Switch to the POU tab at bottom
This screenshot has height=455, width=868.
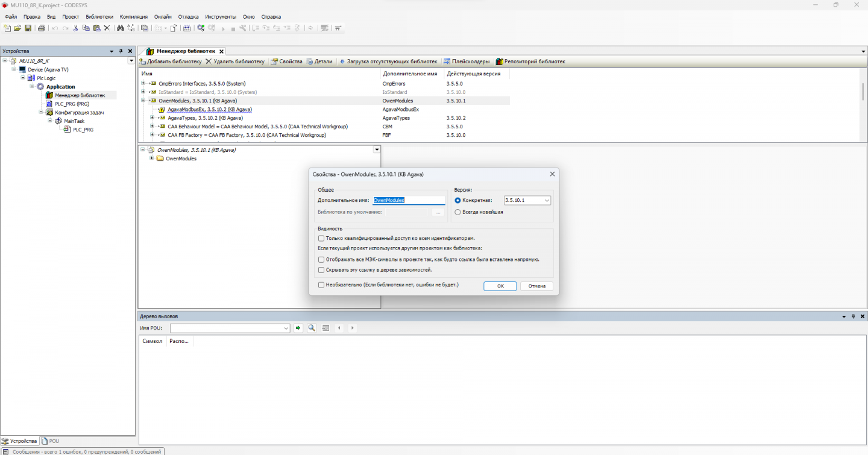coord(51,441)
